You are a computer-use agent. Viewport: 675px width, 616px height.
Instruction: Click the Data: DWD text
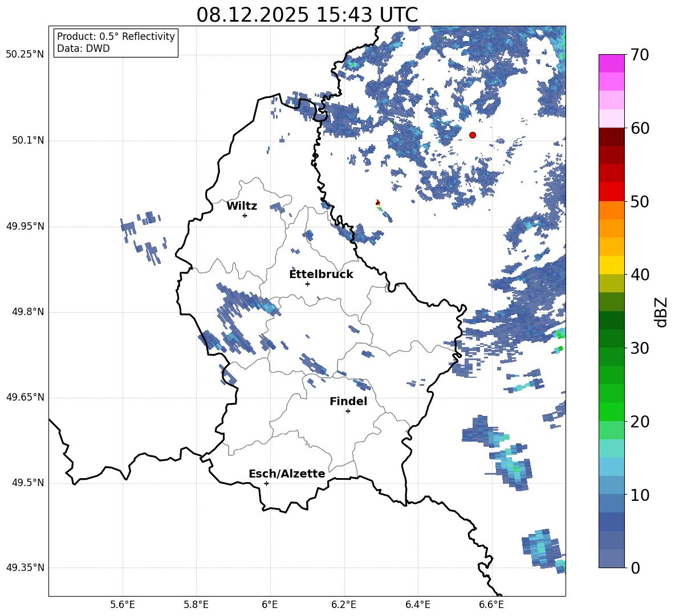pos(83,48)
